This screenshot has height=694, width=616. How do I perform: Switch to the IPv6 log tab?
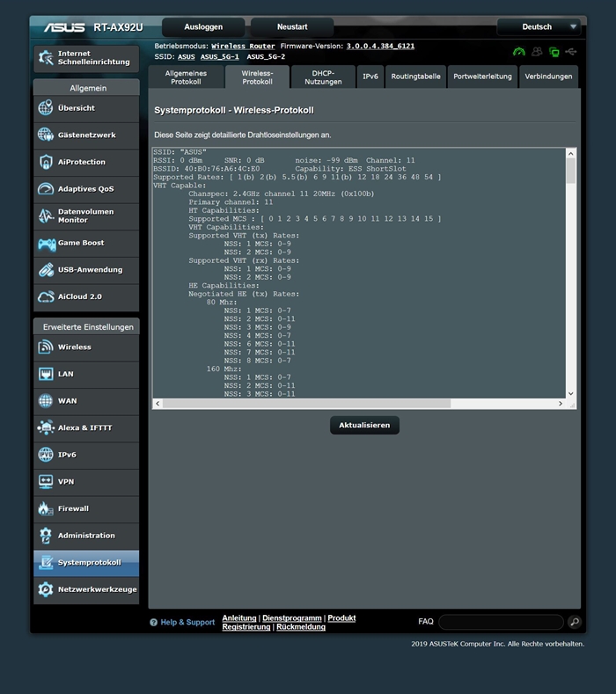[x=370, y=77]
